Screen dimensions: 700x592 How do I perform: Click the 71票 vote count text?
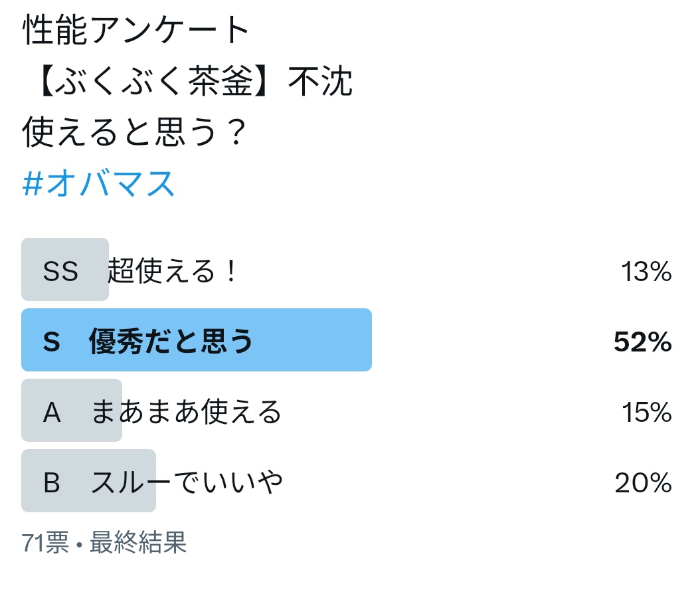[45, 542]
